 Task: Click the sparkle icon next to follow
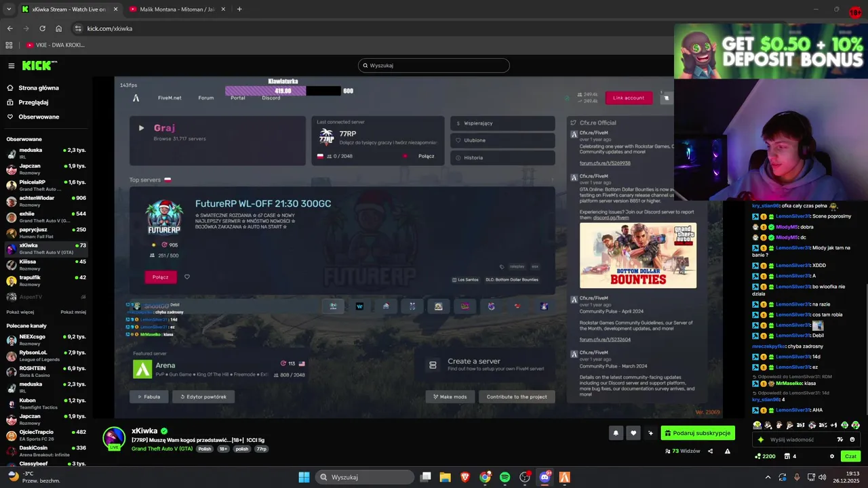650,432
